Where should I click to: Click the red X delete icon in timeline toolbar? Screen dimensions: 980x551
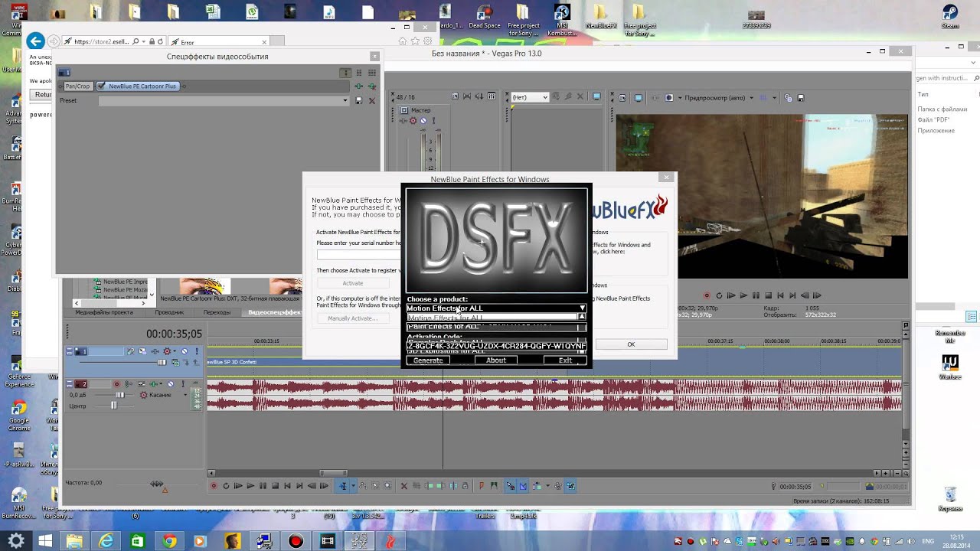404,486
